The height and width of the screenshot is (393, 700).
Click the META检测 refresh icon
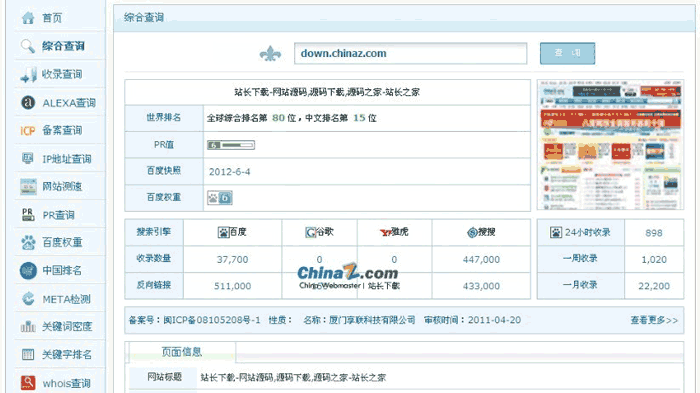[x=28, y=298]
